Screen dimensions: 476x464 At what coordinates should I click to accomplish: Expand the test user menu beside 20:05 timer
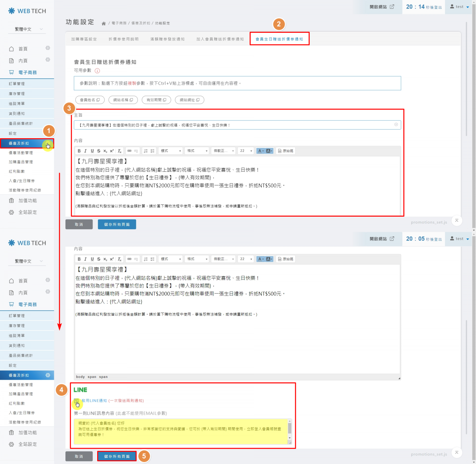pyautogui.click(x=459, y=239)
